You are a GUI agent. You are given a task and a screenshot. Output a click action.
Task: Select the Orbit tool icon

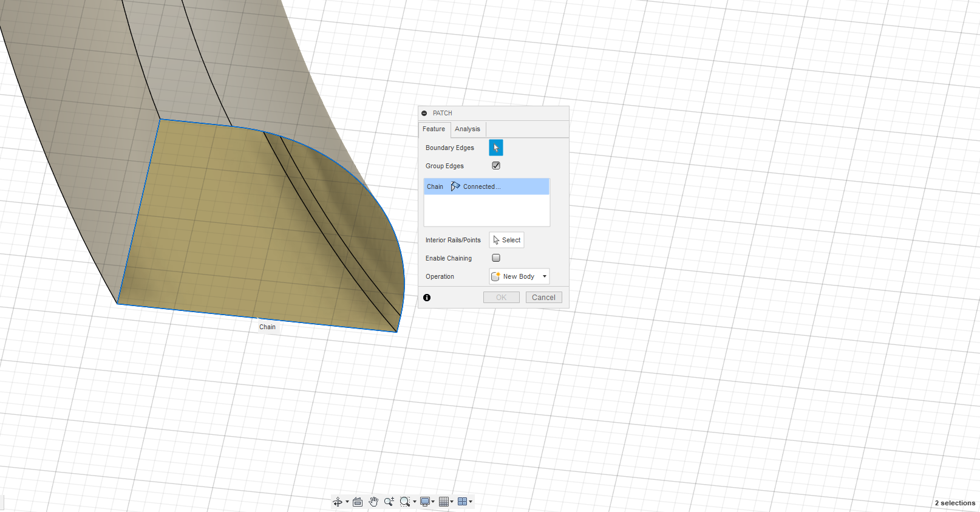point(338,502)
